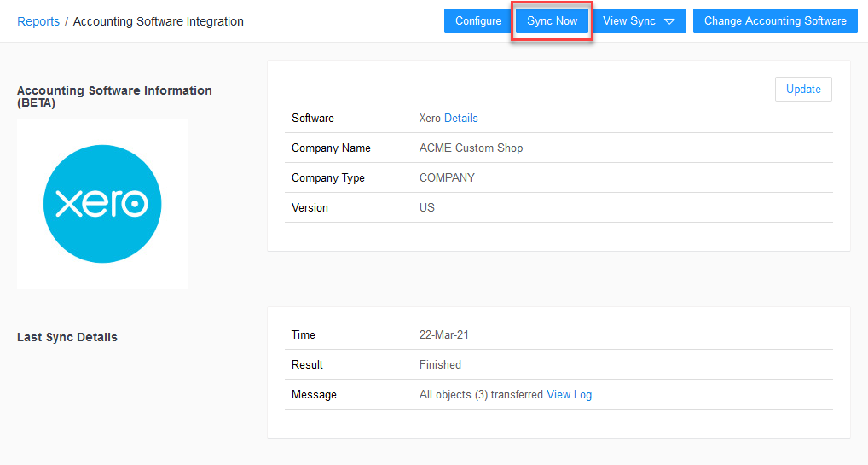Click the Accounting Software Integration breadcrumb text
This screenshot has height=465, width=868.
point(159,21)
